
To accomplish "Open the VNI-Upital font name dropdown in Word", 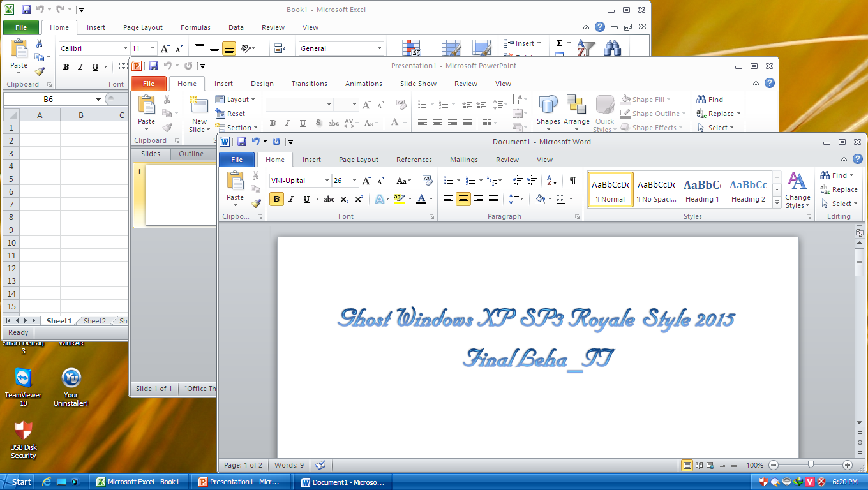I will pos(327,181).
